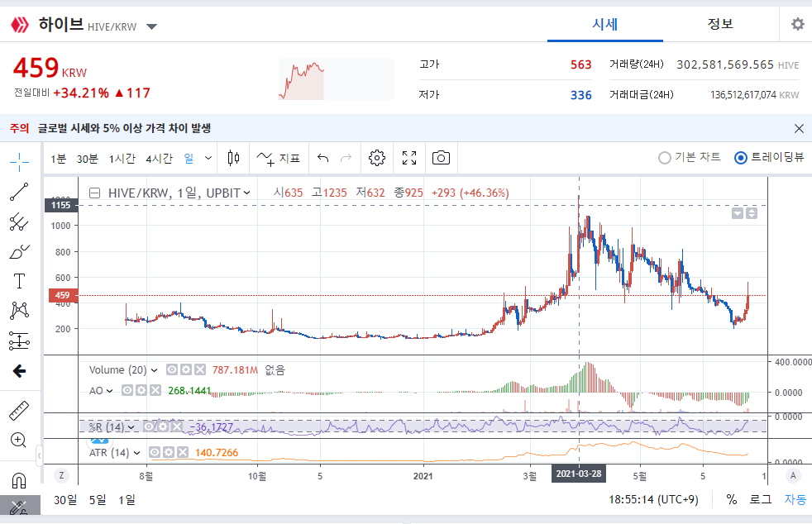
Task: Remove the ATR (14) indicator
Action: pyautogui.click(x=183, y=453)
